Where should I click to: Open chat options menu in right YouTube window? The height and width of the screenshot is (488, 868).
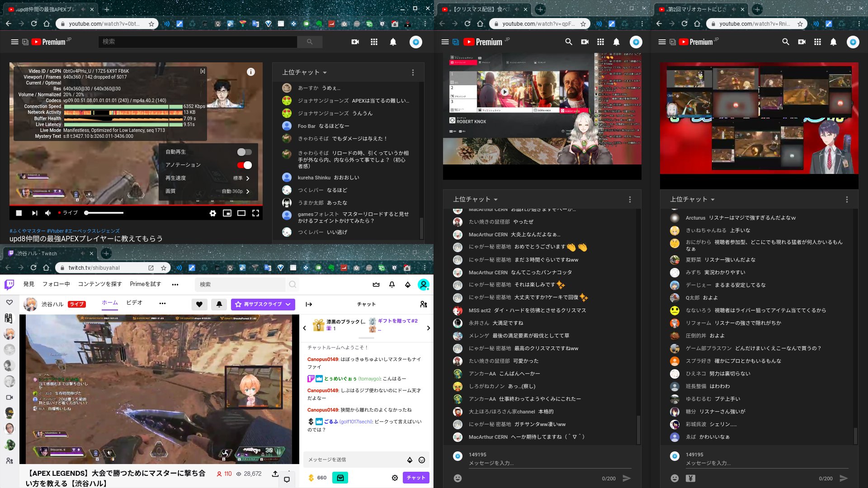(847, 199)
